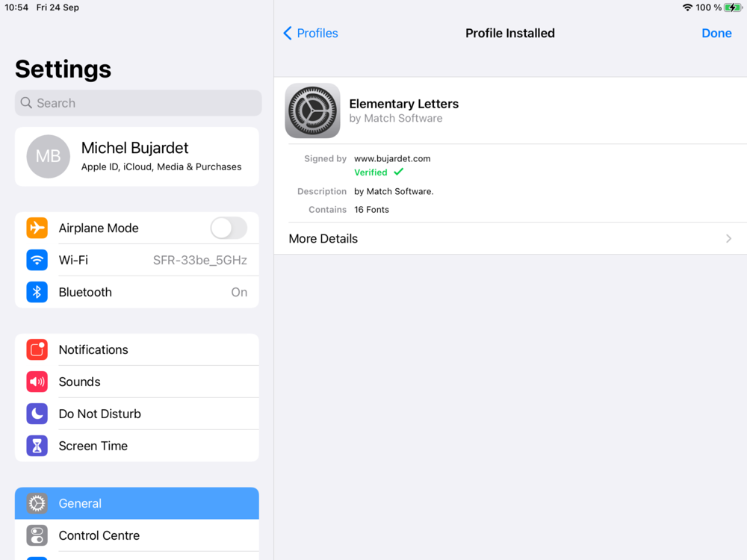Tap the Bluetooth On status value
The image size is (747, 560).
pyautogui.click(x=239, y=292)
